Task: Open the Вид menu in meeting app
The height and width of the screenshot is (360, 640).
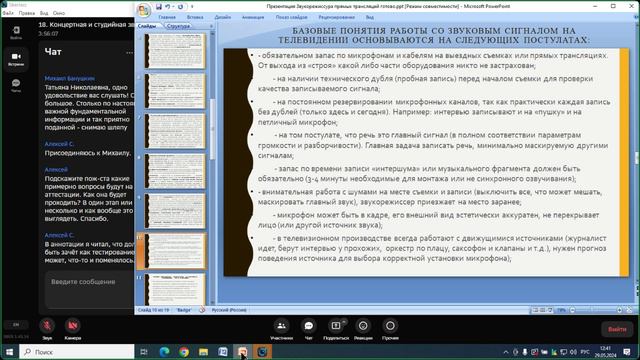Action: (x=44, y=13)
